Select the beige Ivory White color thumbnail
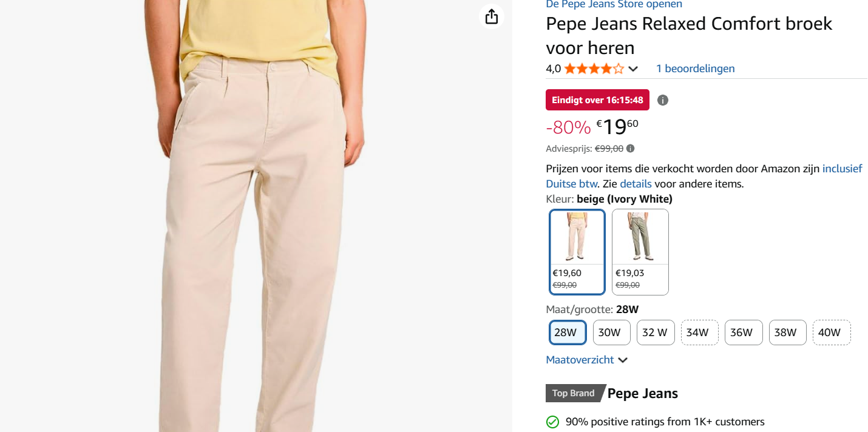The width and height of the screenshot is (868, 432). pos(577,252)
